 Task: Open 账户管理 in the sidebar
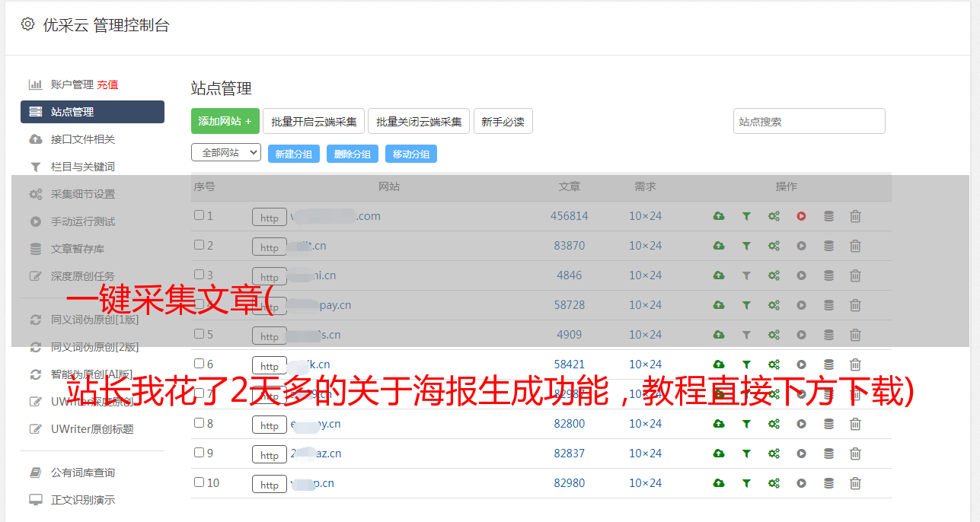(72, 84)
